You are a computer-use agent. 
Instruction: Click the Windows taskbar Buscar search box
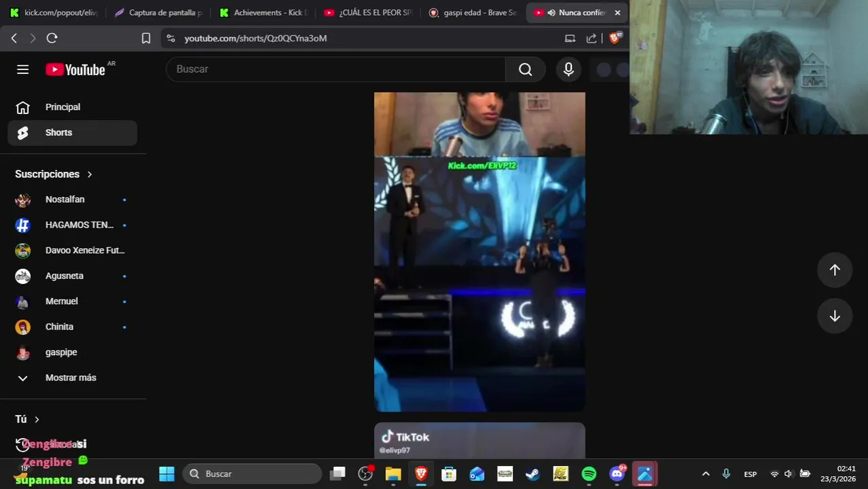252,474
